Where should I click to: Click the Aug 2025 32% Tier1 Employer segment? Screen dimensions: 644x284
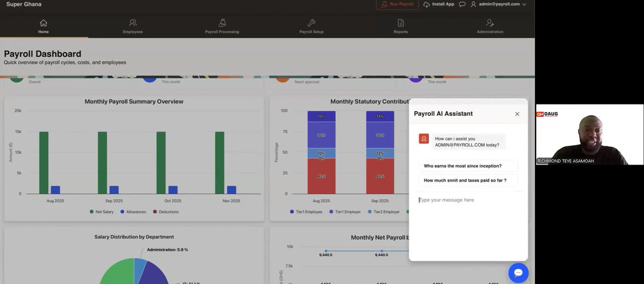click(321, 135)
